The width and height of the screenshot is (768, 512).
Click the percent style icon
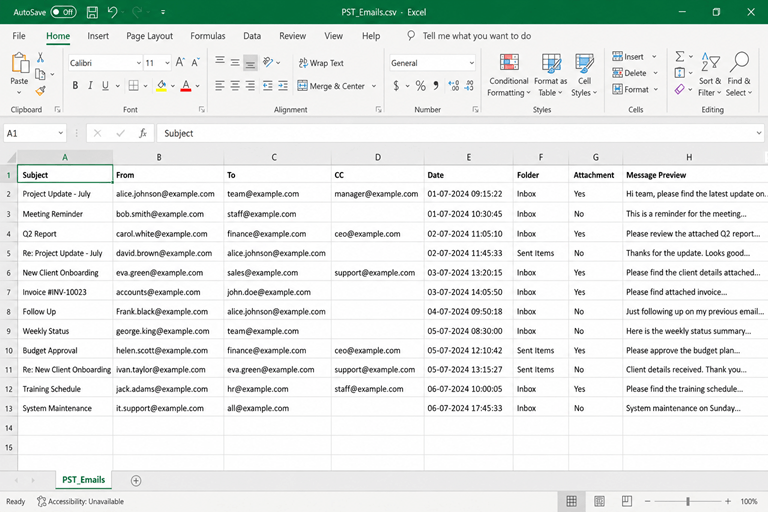pyautogui.click(x=420, y=86)
